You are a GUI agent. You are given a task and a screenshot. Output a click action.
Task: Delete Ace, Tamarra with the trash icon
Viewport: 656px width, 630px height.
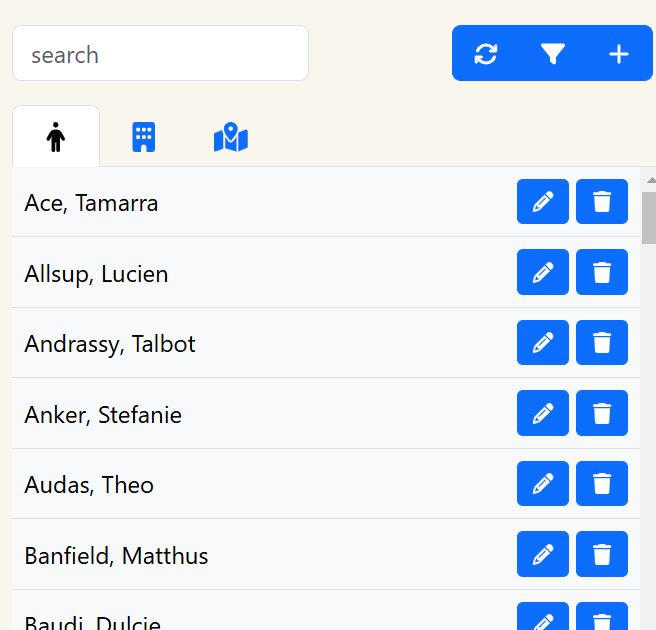(602, 202)
